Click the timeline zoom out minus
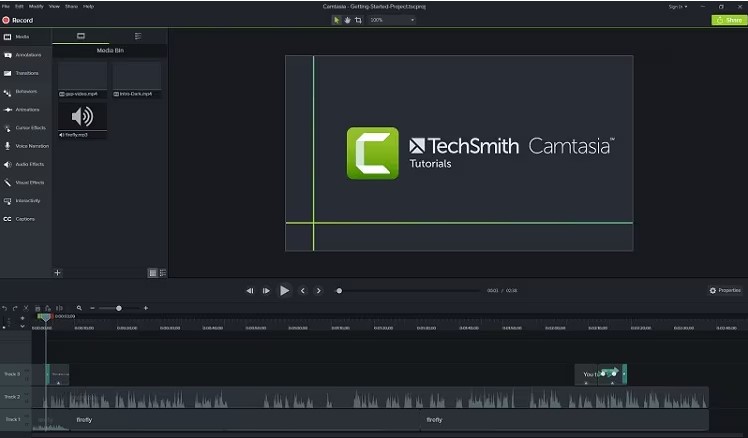This screenshot has width=748, height=438. (x=93, y=308)
